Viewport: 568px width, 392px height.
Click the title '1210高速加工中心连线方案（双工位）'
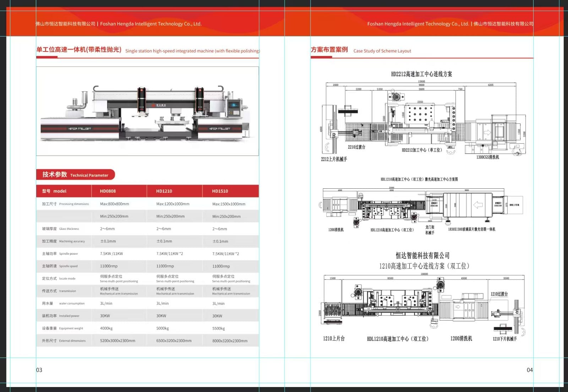(425, 266)
